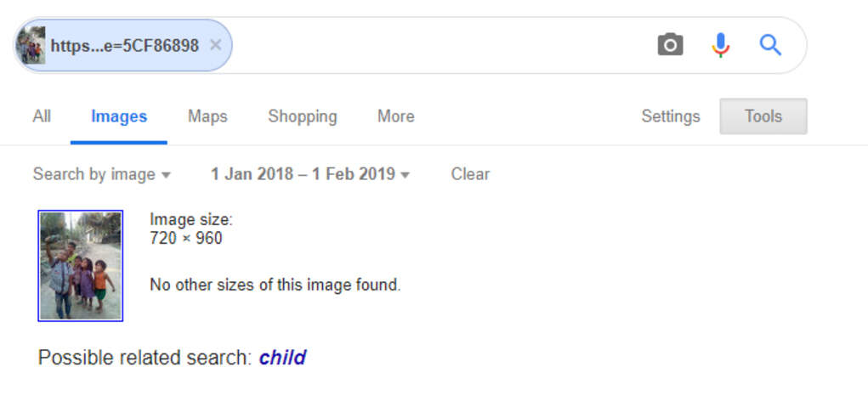
Task: Open the Shopping tab
Action: pos(303,116)
